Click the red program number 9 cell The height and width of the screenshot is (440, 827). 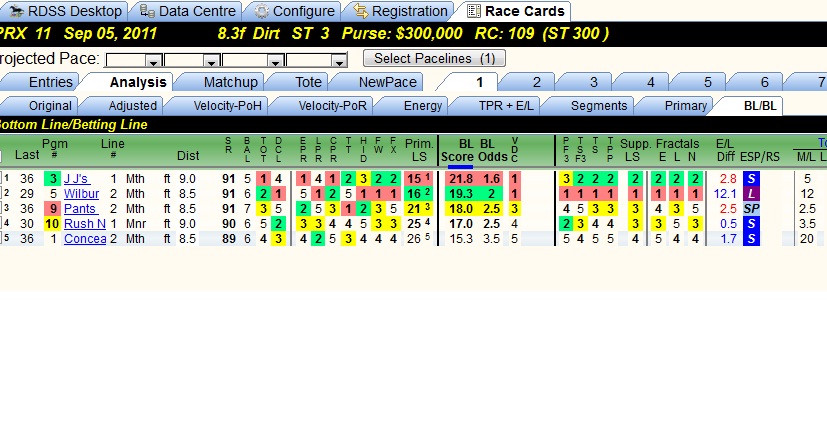(x=53, y=208)
